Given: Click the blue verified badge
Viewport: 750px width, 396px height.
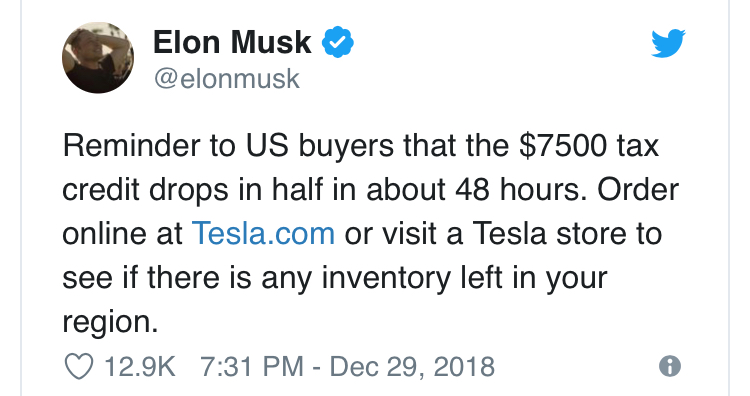Looking at the screenshot, I should click(338, 42).
